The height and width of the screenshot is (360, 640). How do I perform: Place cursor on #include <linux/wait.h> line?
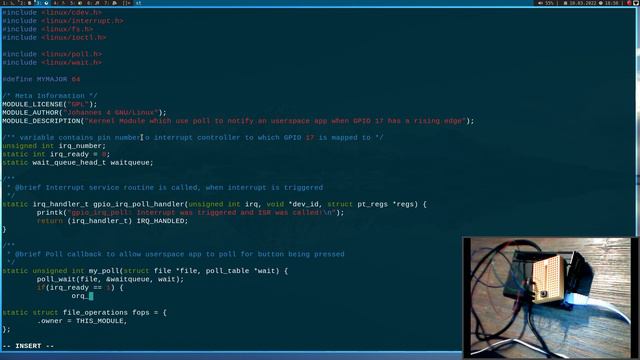coord(52,62)
